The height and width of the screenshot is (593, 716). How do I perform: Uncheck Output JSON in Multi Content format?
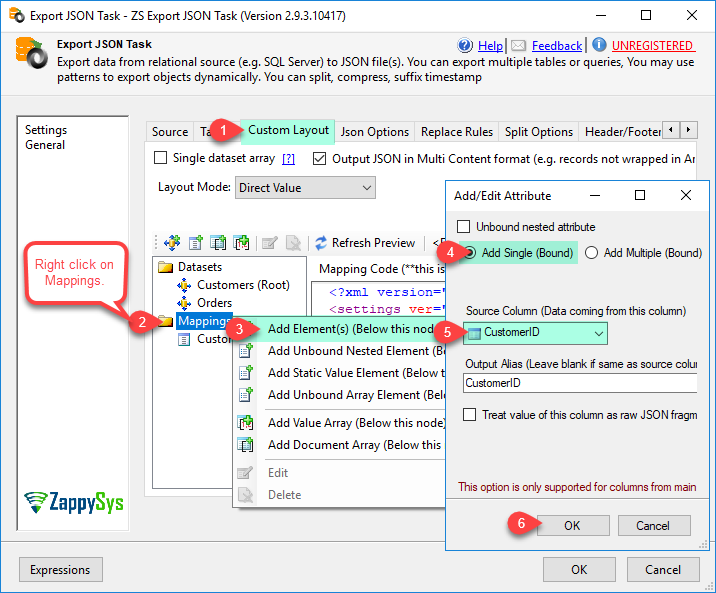coord(320,159)
